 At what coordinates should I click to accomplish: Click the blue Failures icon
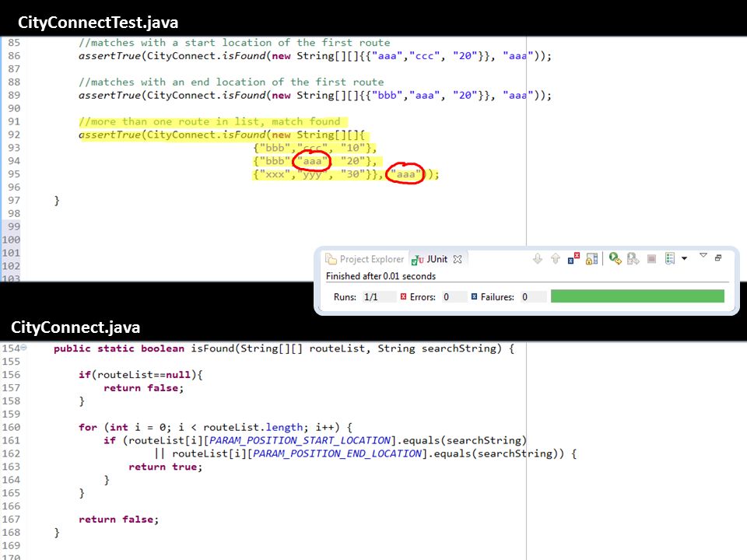474,296
